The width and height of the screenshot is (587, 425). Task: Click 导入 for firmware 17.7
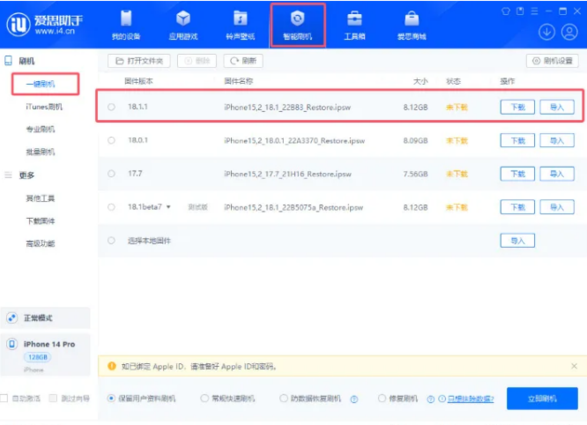coord(557,174)
